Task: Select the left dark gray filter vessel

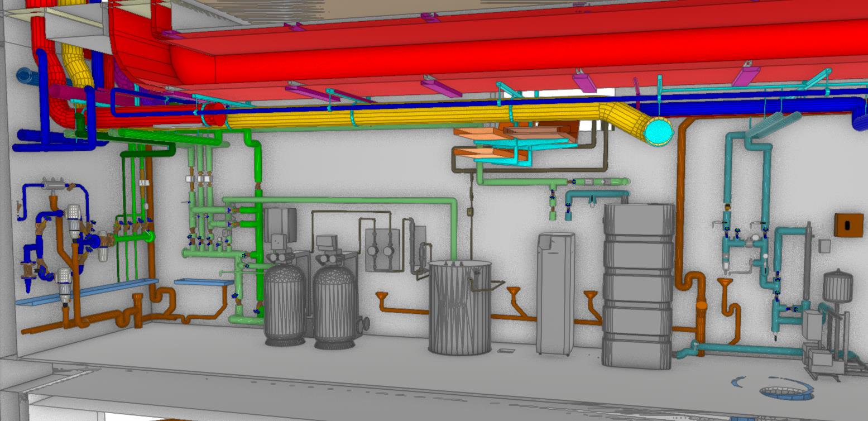Action: 284,304
